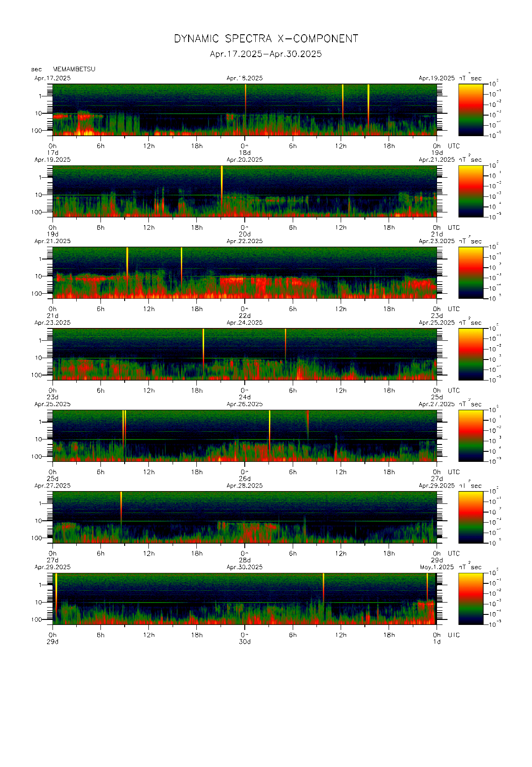Select the Apr.25–Apr.27 spectrogram panel
The width and height of the screenshot is (532, 767).
point(245,435)
